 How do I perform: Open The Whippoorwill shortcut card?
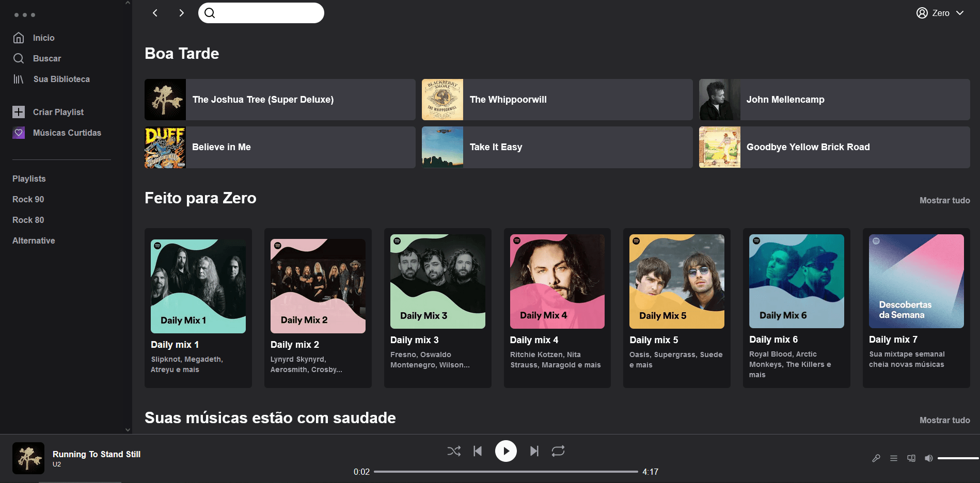coord(557,100)
